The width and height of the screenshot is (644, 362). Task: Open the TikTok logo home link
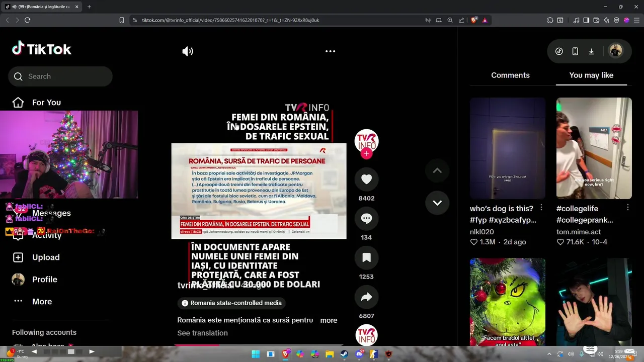[x=42, y=49]
